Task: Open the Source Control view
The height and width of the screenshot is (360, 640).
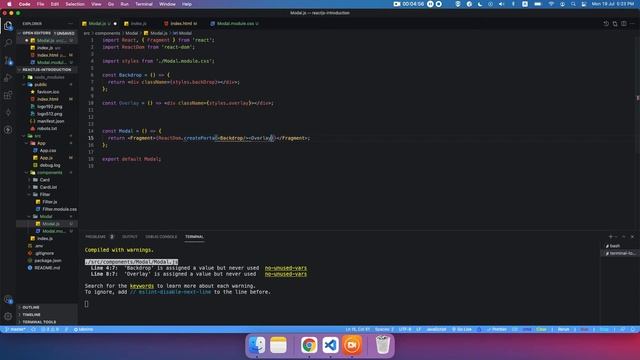Action: coord(8,60)
